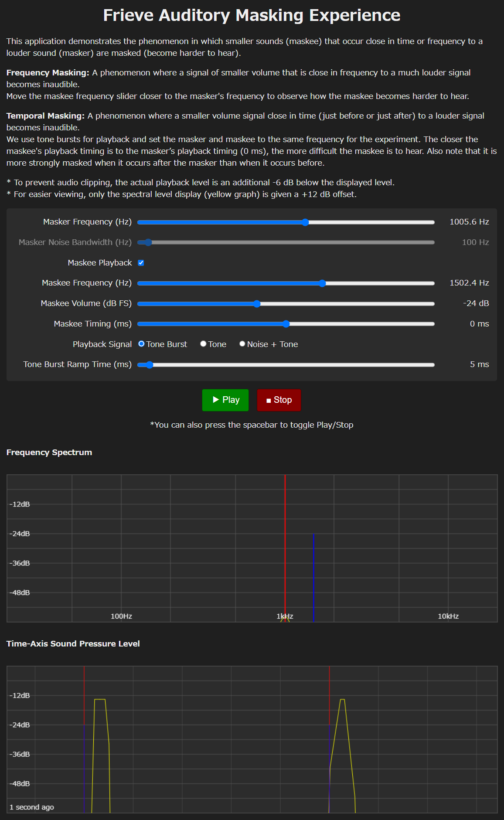Click the Frequency Masking bold term
504x820 pixels.
click(48, 73)
